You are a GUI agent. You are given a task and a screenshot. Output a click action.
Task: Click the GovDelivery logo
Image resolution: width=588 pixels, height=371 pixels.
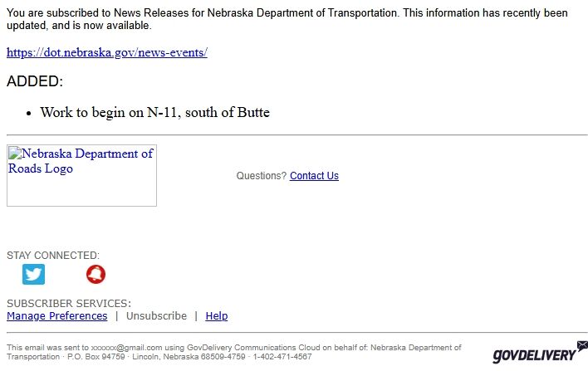click(540, 353)
